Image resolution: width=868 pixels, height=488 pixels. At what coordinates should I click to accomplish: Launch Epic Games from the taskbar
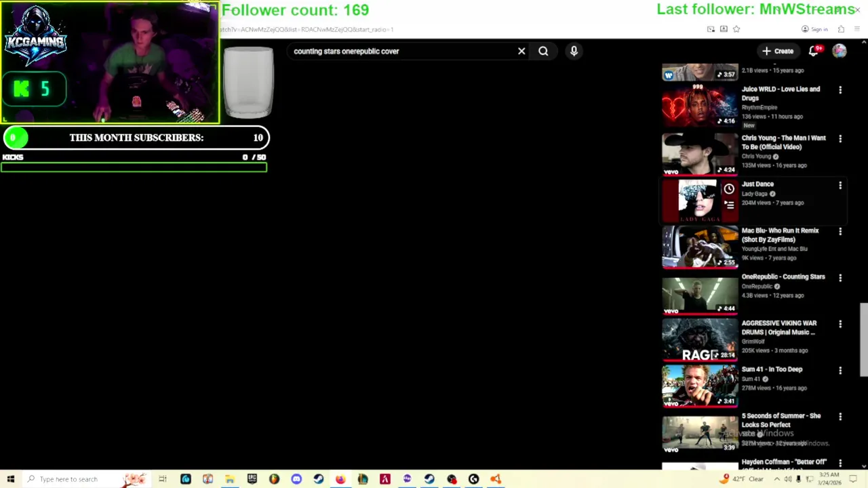coord(252,479)
